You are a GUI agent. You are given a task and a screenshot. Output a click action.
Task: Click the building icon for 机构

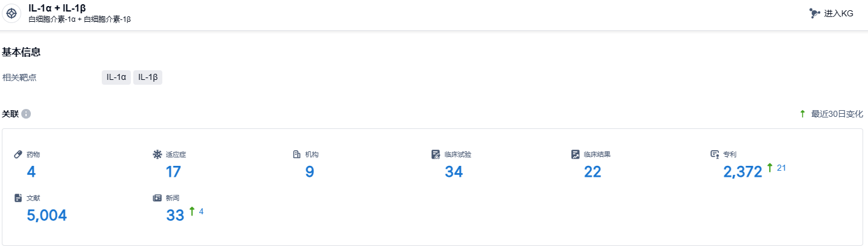pyautogui.click(x=297, y=154)
